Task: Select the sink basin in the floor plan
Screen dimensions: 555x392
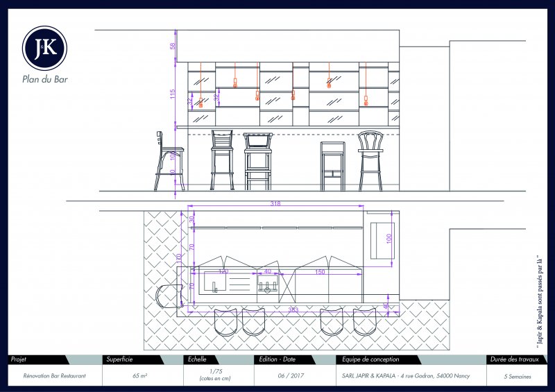Action: (215, 284)
